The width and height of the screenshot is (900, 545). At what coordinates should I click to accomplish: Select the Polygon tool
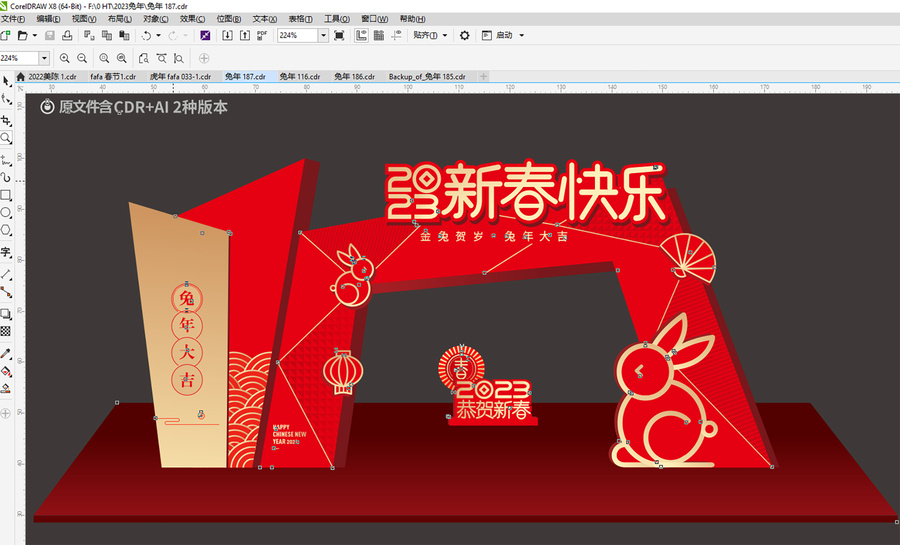tap(6, 230)
